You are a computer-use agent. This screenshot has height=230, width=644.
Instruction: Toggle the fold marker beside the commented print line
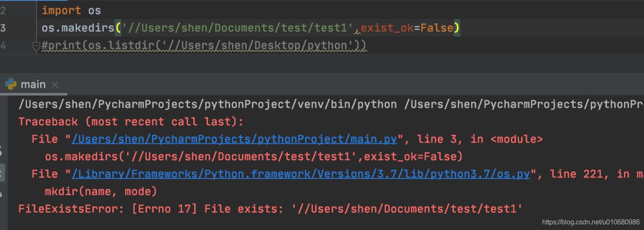[36, 47]
